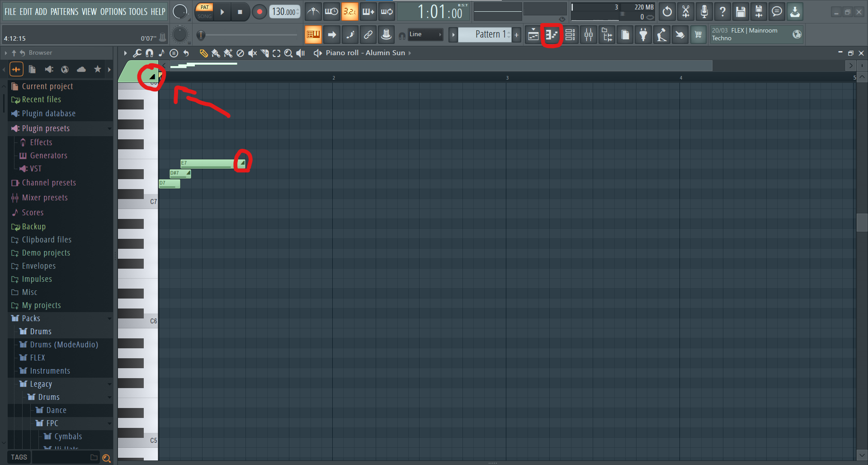The width and height of the screenshot is (868, 465).
Task: Open the ADD menu
Action: [x=41, y=12]
